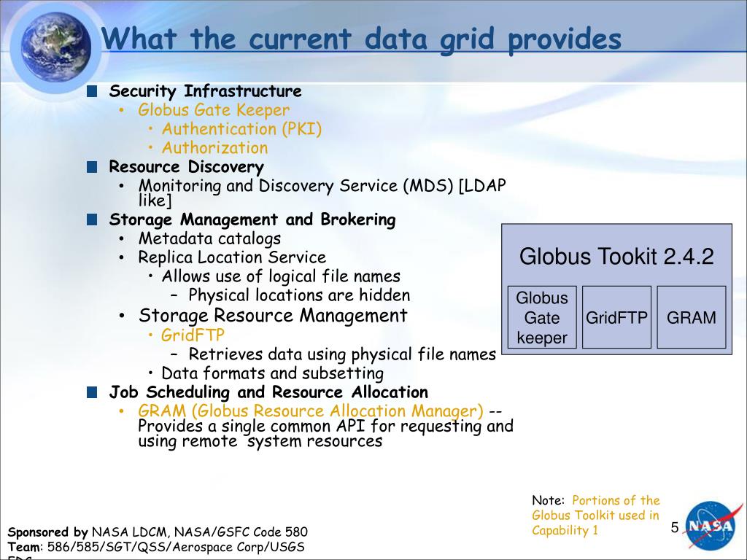
Task: Select the 'Metadata catalogs' bullet
Action: pos(209,238)
